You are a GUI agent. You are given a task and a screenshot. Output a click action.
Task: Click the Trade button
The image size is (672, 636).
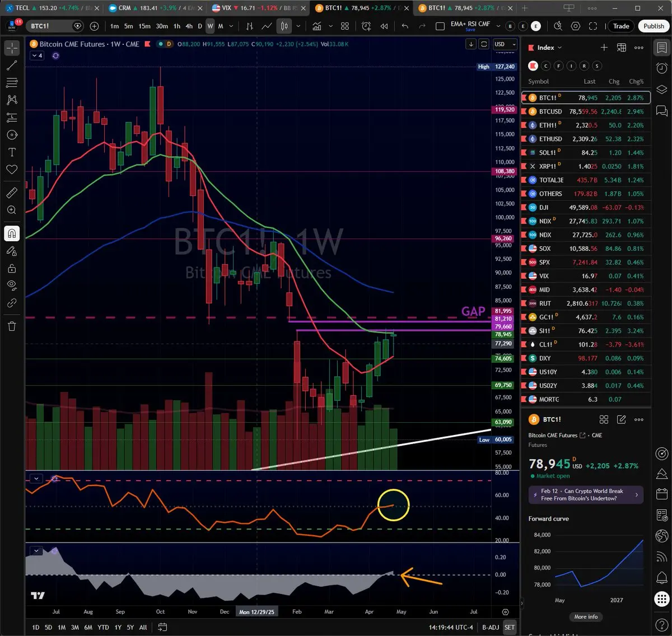click(x=621, y=26)
